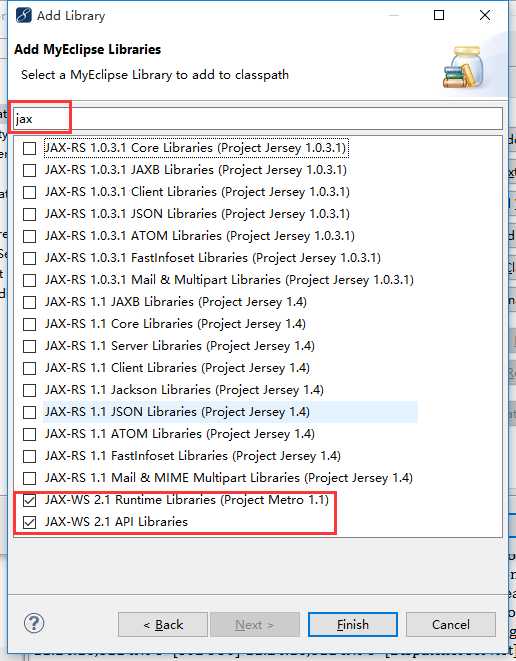
Task: Check JAX-RS 1.0.3.1 FastInfoset Libraries checkbox
Action: coord(30,258)
